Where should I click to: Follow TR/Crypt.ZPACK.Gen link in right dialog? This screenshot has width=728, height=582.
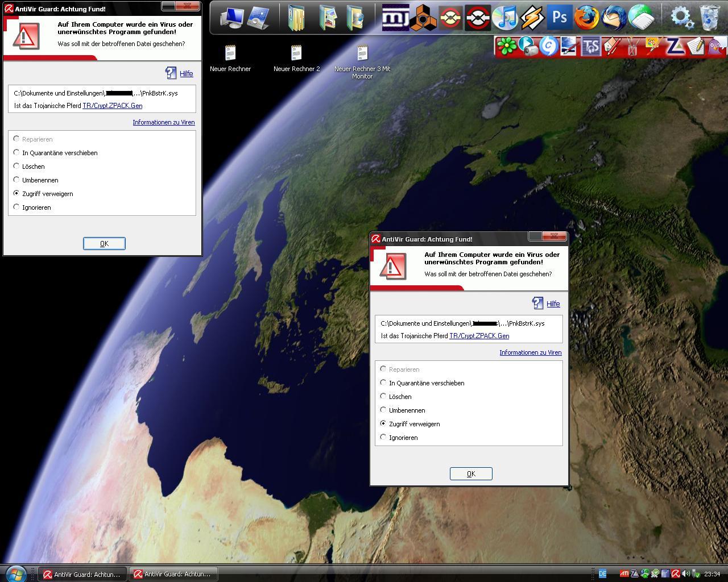479,336
